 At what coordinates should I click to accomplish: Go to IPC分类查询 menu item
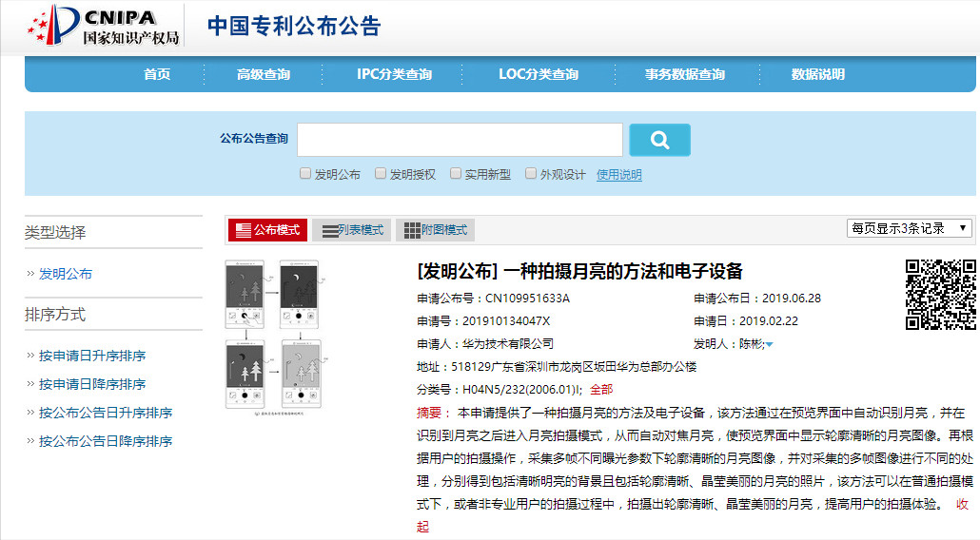[394, 74]
